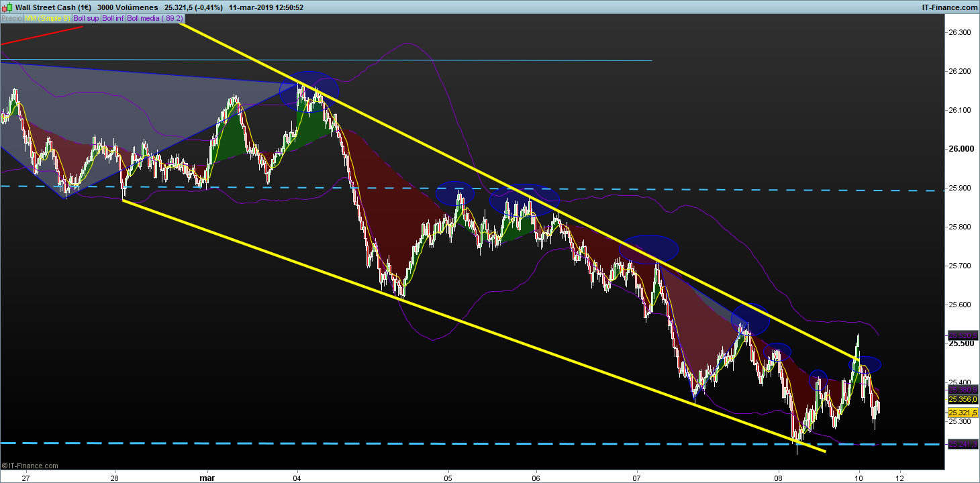Click the 25.600 price axis label
The image size is (980, 483).
click(x=960, y=305)
